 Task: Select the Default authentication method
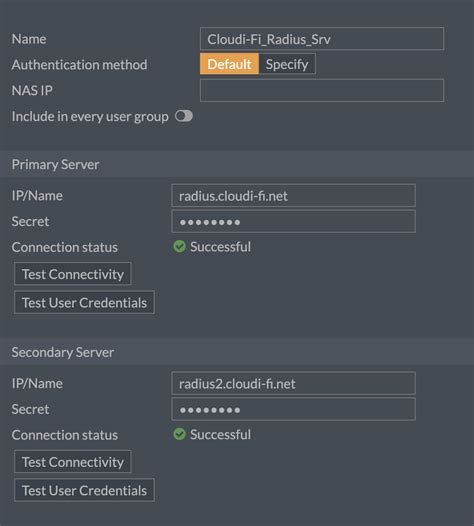coord(229,64)
